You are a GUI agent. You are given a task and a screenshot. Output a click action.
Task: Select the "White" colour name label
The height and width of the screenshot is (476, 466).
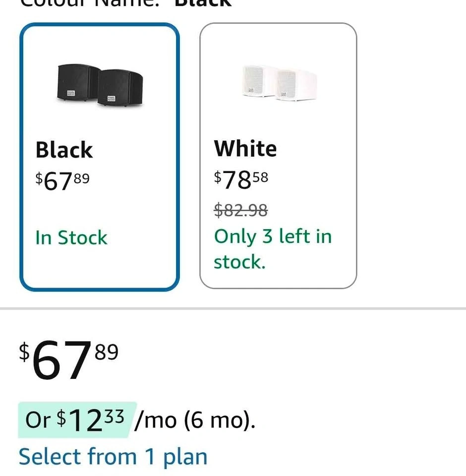245,149
